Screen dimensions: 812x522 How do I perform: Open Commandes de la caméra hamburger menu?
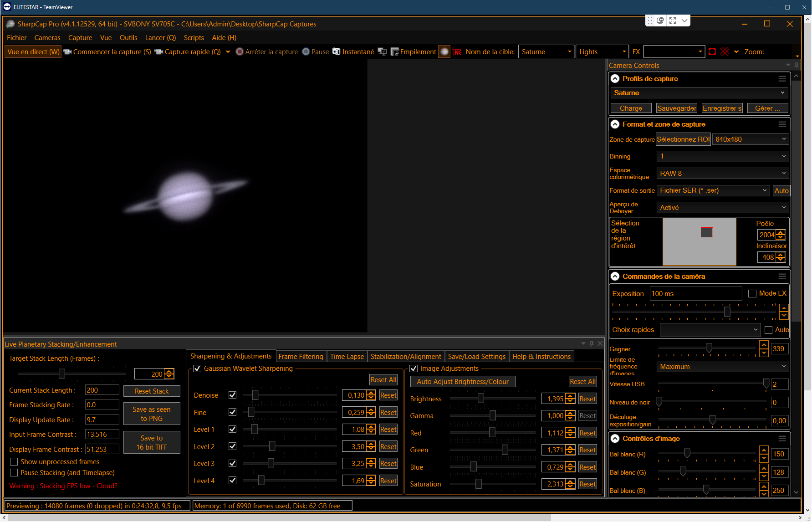click(782, 276)
